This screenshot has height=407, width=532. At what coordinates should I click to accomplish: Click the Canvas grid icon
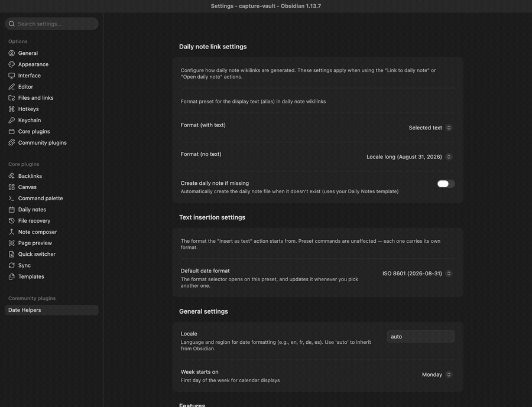click(12, 187)
